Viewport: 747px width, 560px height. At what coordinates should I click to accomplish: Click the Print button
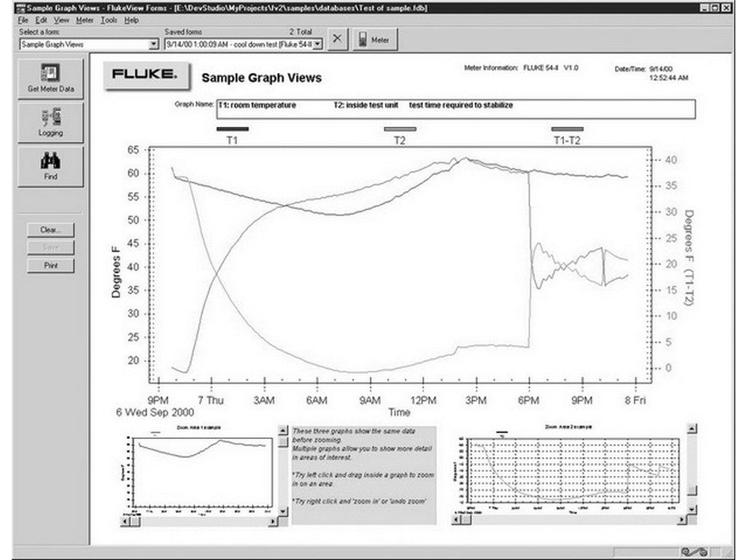[50, 265]
